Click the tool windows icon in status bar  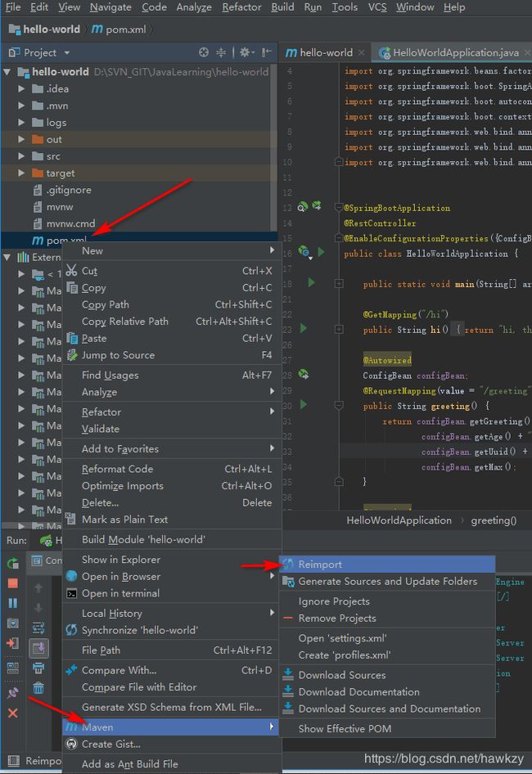point(13,761)
